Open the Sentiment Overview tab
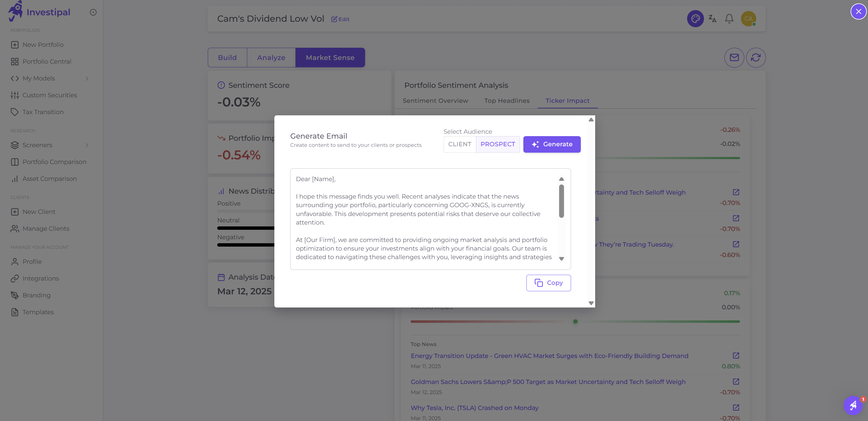Screen dimensions: 868x421 (435, 101)
